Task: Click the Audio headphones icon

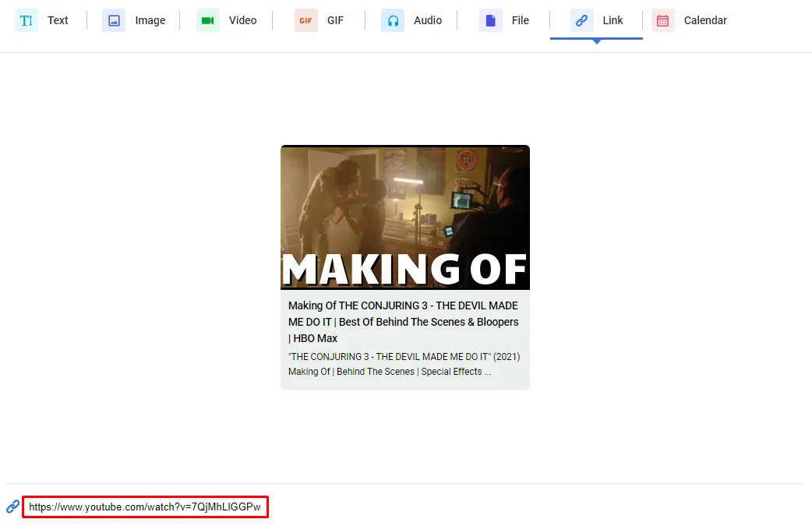Action: tap(393, 21)
